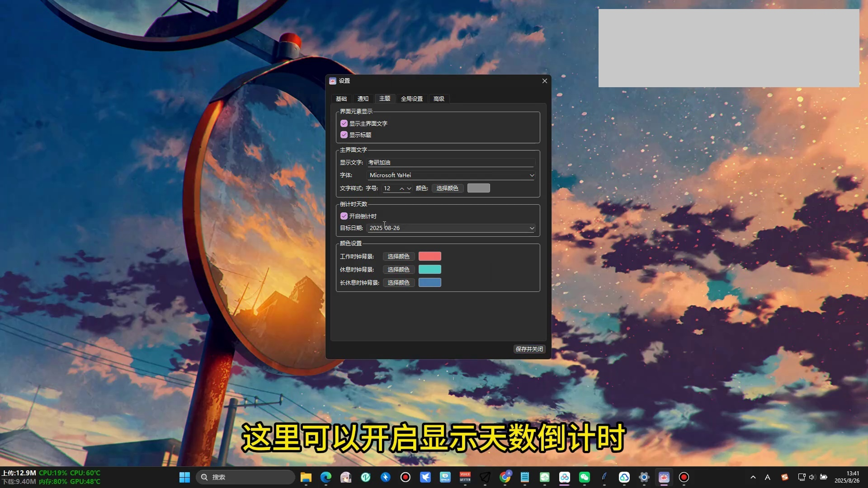Disable the 开启倒计时 checkbox

click(x=344, y=216)
